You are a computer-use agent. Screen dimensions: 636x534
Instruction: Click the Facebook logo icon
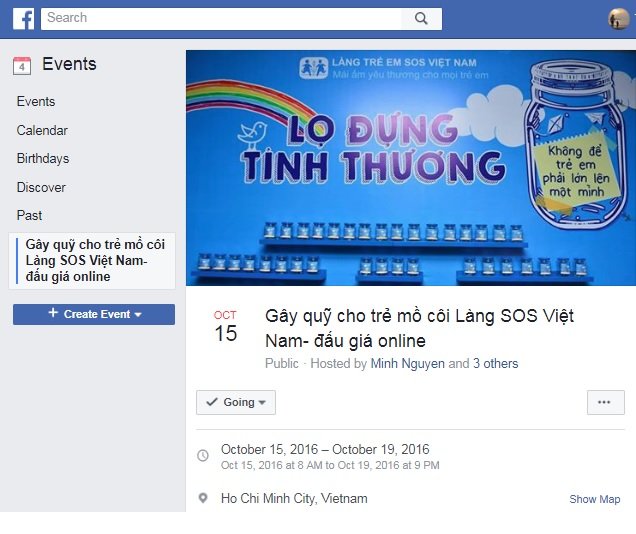[x=24, y=19]
